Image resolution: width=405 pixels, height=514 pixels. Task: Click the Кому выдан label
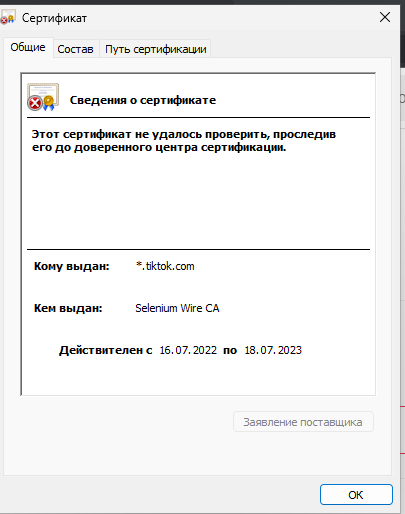[x=72, y=266]
